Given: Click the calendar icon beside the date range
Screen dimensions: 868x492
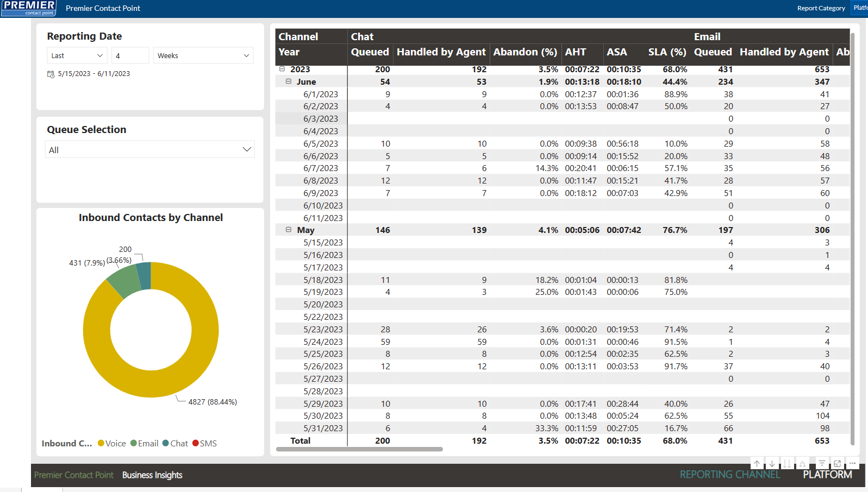Looking at the screenshot, I should pos(51,74).
